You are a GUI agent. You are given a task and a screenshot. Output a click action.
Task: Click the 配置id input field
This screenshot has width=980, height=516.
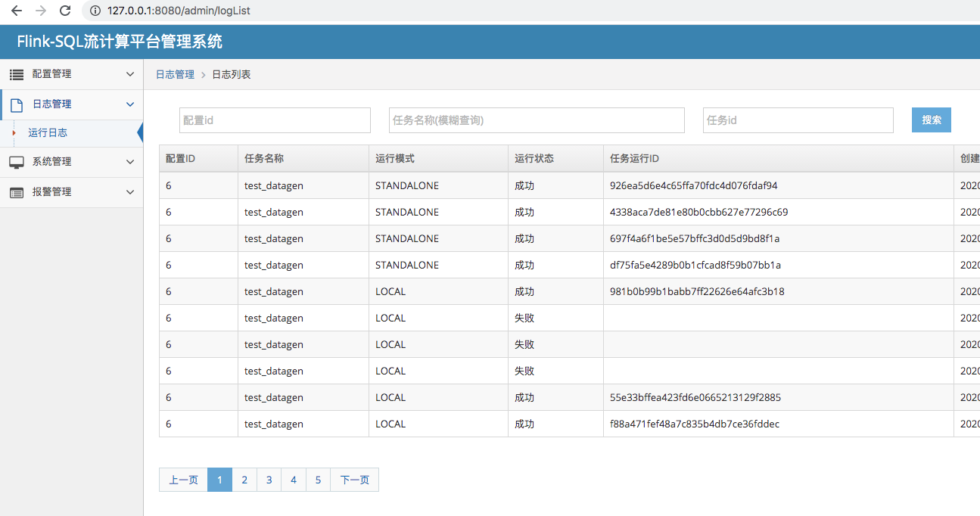click(275, 120)
